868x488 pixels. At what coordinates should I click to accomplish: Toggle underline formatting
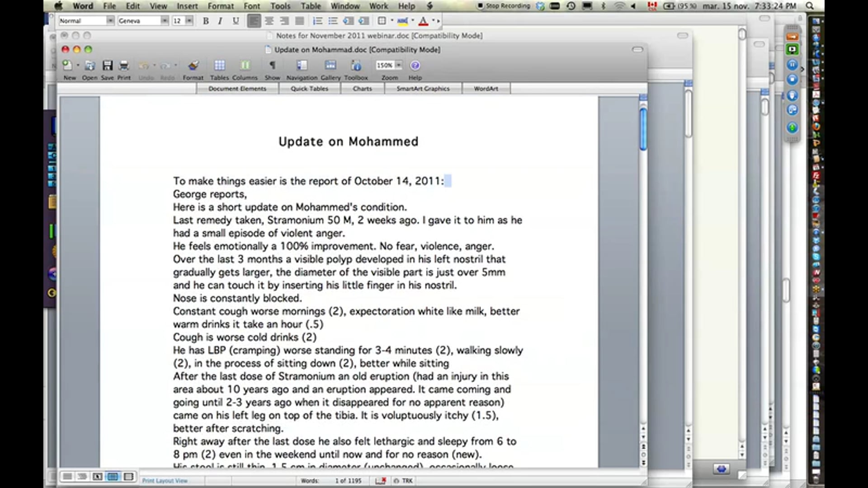(x=235, y=21)
